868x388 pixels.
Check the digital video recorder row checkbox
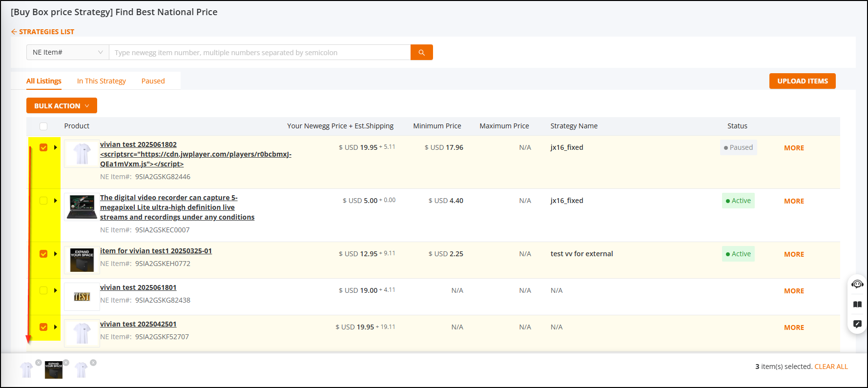point(43,201)
